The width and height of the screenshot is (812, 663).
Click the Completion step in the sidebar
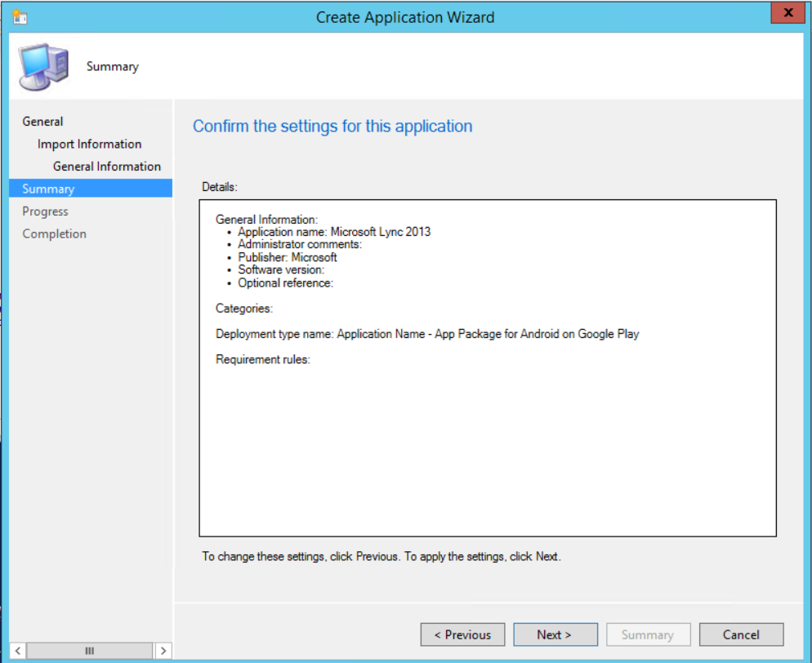click(x=54, y=234)
